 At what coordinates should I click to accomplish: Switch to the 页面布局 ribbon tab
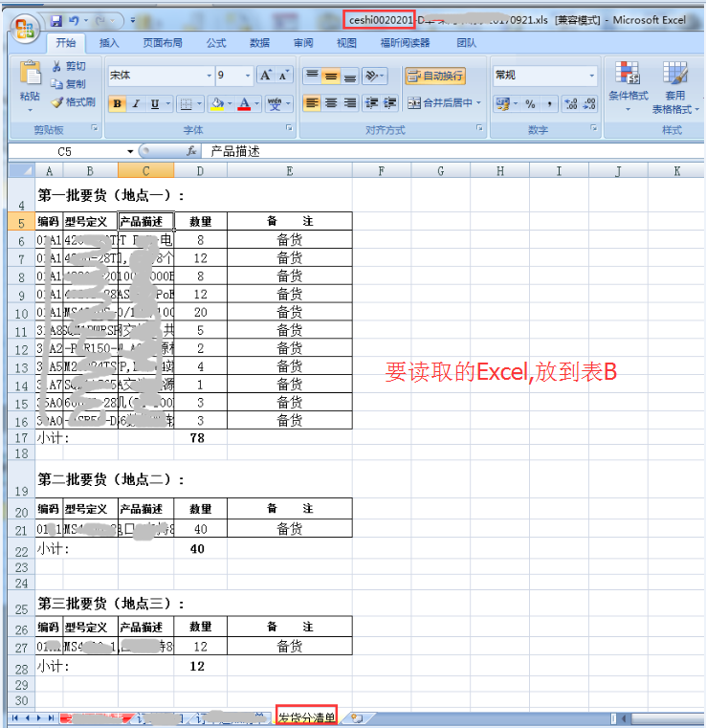pos(163,43)
